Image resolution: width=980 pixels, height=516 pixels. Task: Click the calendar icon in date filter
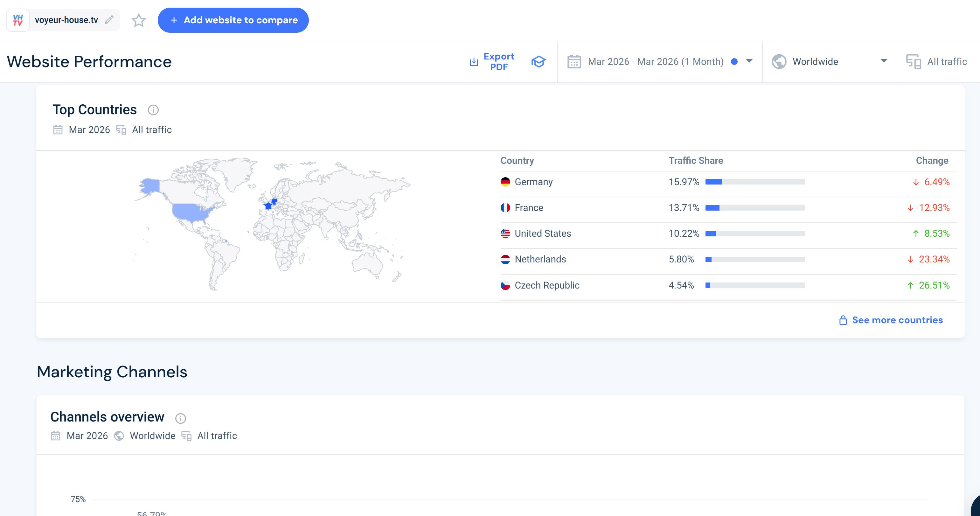pyautogui.click(x=574, y=62)
